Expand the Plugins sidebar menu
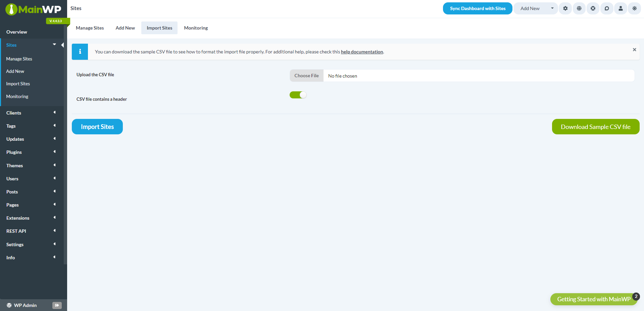 pyautogui.click(x=54, y=152)
